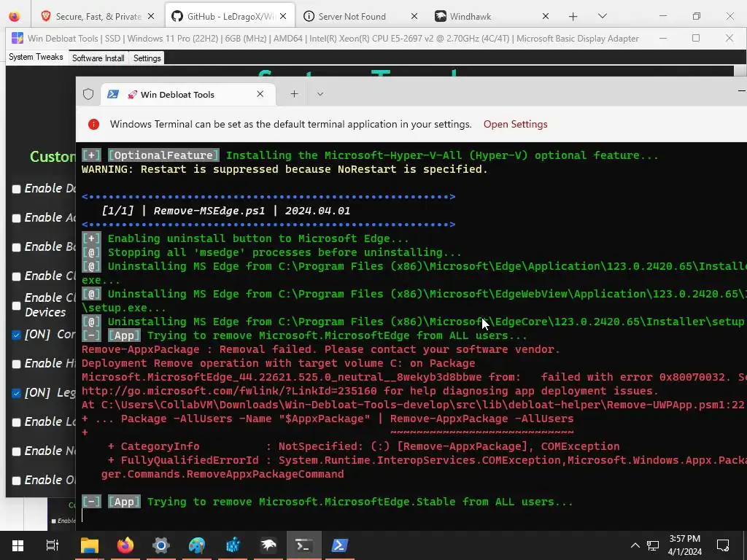Uncheck the '[ON] Leg...' checkbox
This screenshot has width=747, height=560.
click(x=16, y=393)
